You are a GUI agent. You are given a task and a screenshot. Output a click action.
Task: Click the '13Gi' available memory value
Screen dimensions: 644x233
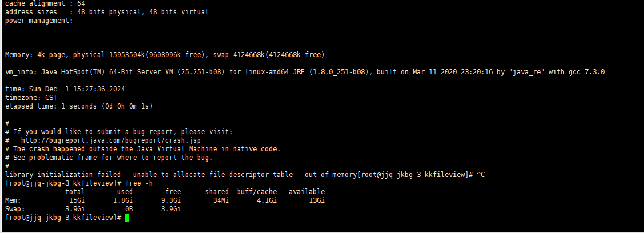click(x=316, y=200)
